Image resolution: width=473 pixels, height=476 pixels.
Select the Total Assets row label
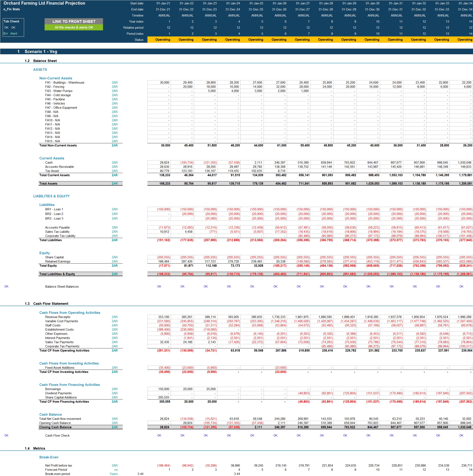48,184
